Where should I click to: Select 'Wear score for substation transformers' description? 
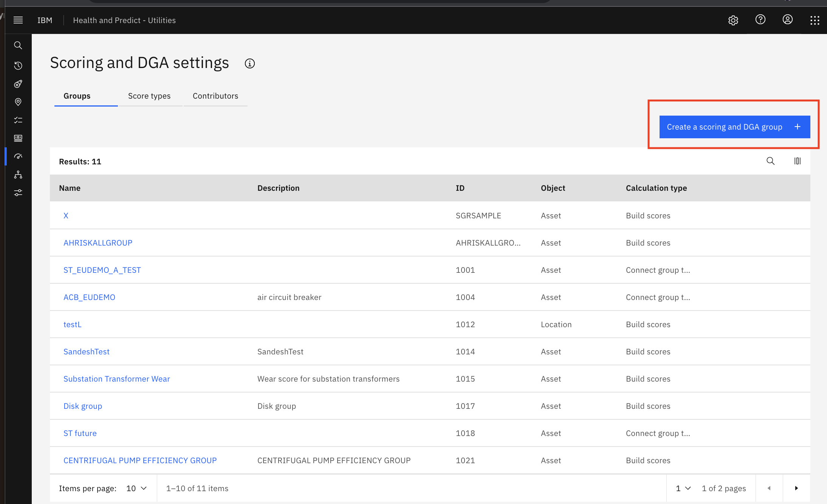[328, 379]
